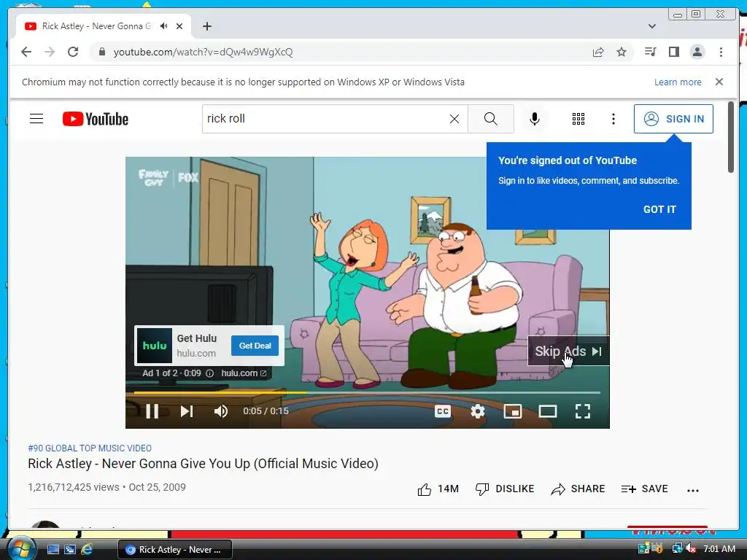Screen dimensions: 747x560
Task: Open the Chromium three-dot menu
Action: tap(721, 52)
